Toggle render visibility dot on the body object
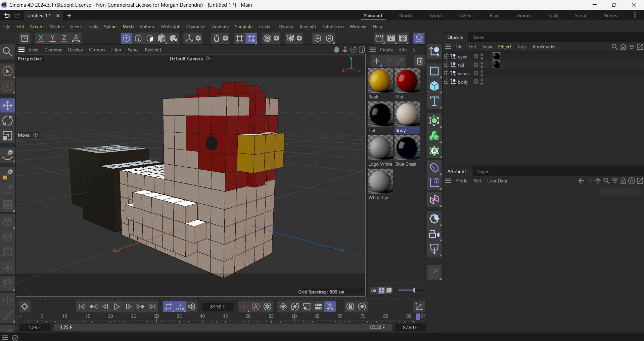 pyautogui.click(x=482, y=83)
